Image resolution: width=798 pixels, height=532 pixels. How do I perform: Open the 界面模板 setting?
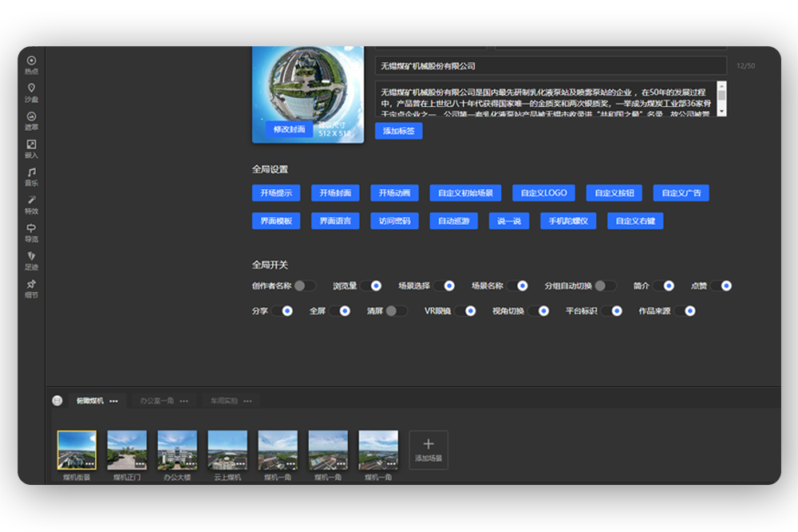point(276,221)
